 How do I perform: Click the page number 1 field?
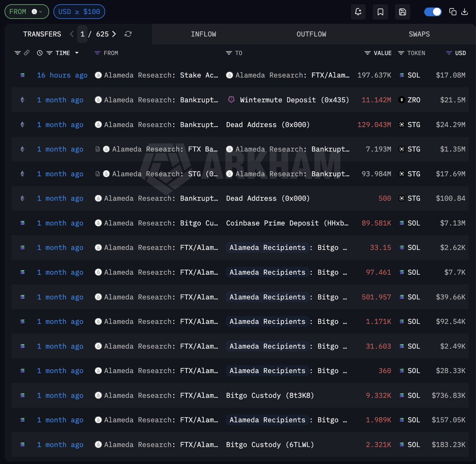pos(83,34)
